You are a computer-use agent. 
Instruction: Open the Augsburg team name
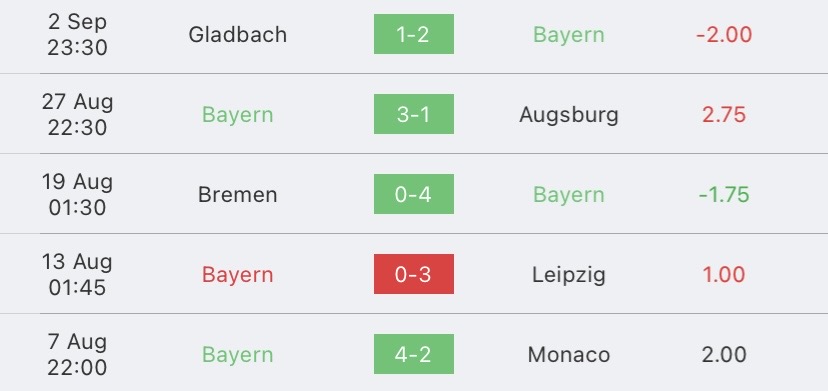569,115
